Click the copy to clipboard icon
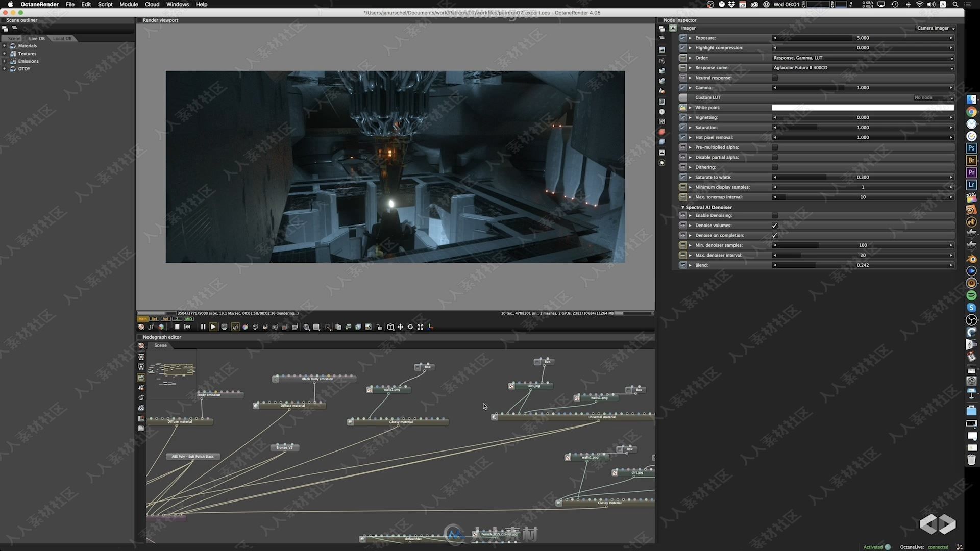The height and width of the screenshot is (551, 980). [338, 327]
